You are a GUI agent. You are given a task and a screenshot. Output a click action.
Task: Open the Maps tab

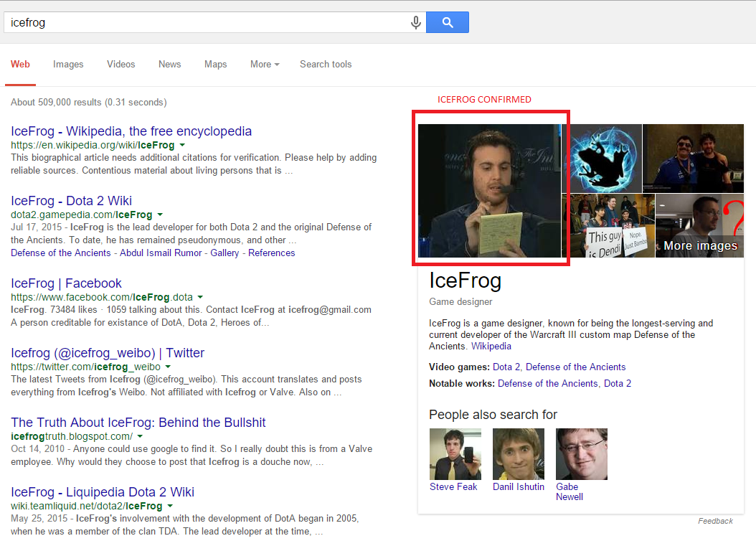[x=215, y=64]
